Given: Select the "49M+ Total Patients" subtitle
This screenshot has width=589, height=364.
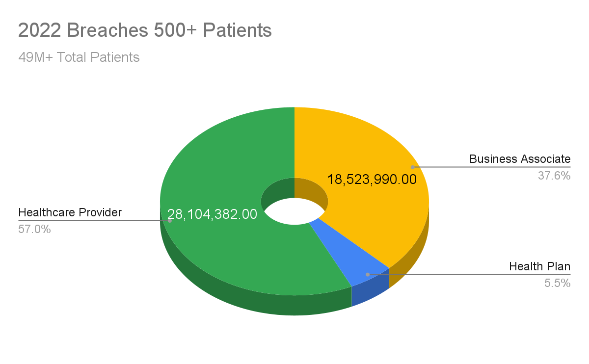Looking at the screenshot, I should point(79,57).
